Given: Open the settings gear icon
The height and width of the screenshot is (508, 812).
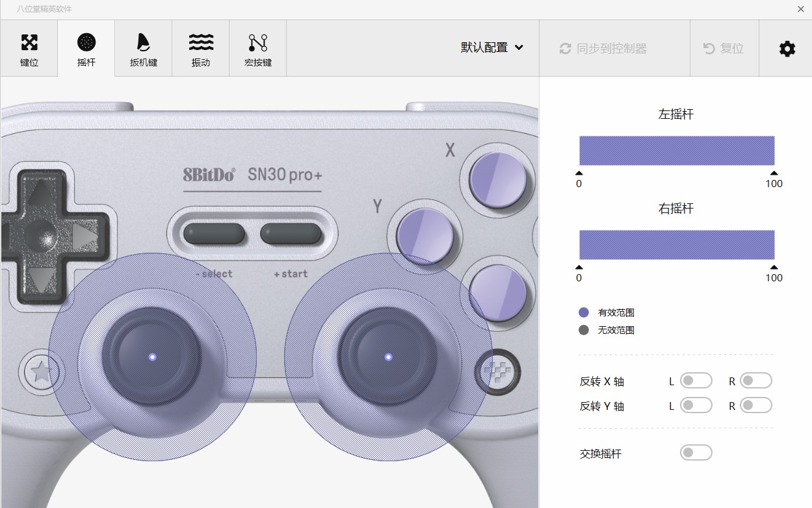Looking at the screenshot, I should 787,48.
